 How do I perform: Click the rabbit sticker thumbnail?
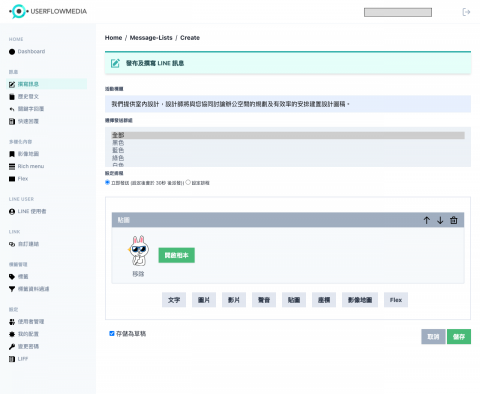(x=138, y=251)
